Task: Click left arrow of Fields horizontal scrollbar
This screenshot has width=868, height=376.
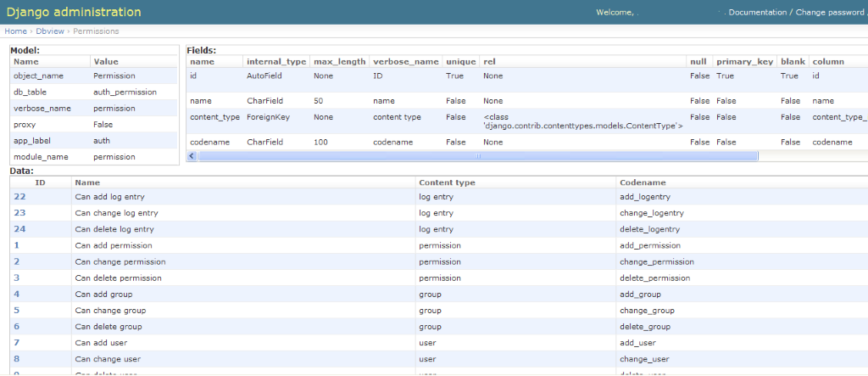Action: pyautogui.click(x=192, y=156)
